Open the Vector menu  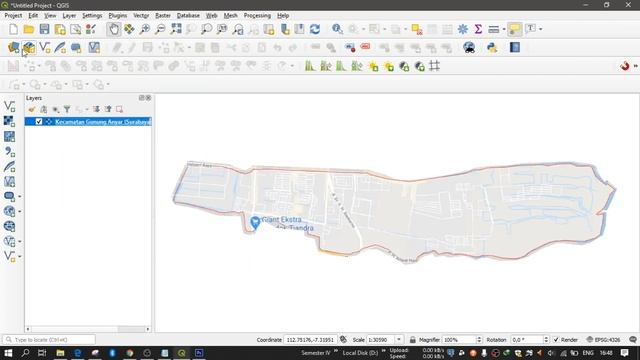coord(141,16)
